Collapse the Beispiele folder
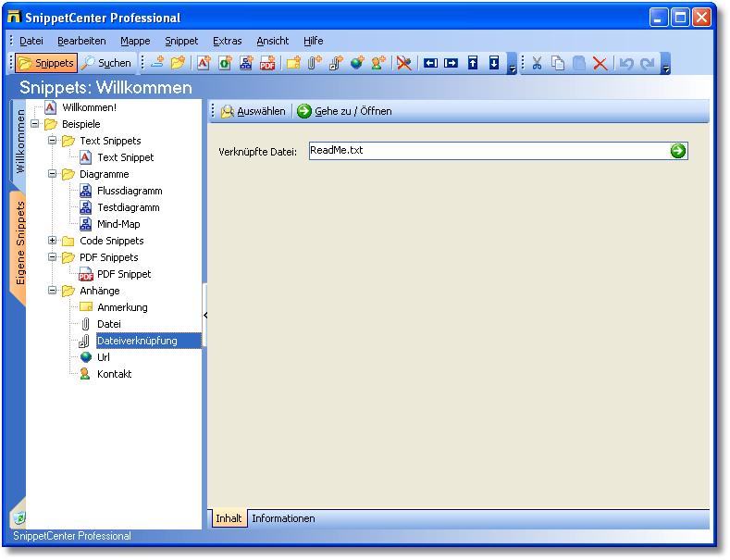Image resolution: width=730 pixels, height=560 pixels. click(x=35, y=124)
